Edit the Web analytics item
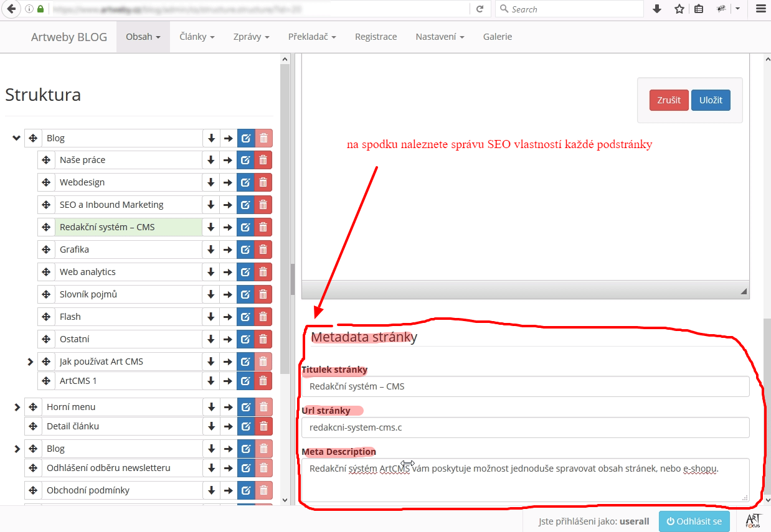771x532 pixels. pyautogui.click(x=245, y=272)
